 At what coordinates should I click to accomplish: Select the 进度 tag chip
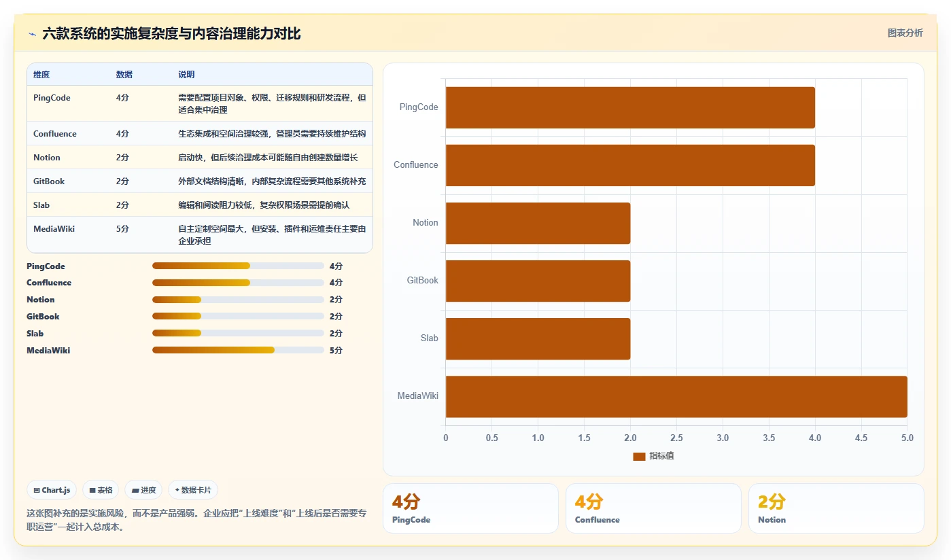[143, 490]
